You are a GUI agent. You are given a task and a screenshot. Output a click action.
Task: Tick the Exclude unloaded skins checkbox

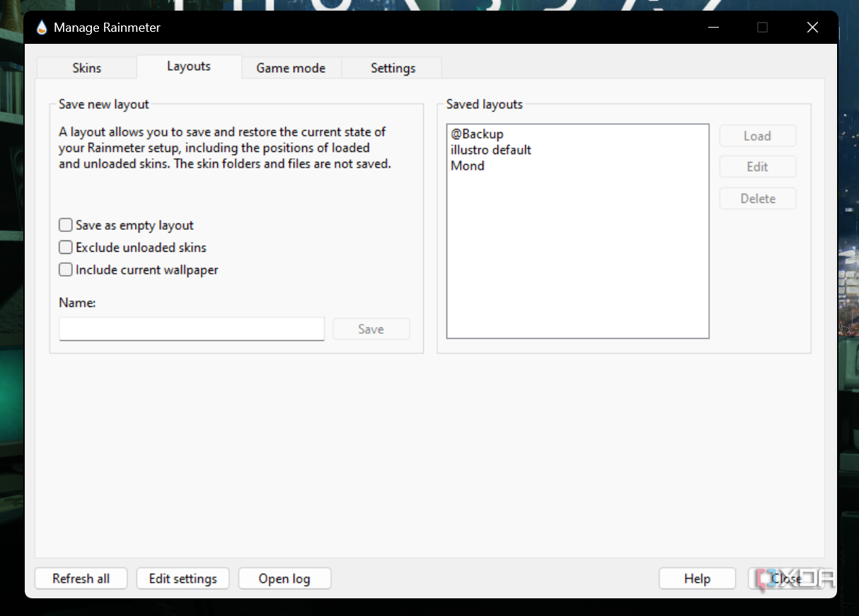point(66,248)
